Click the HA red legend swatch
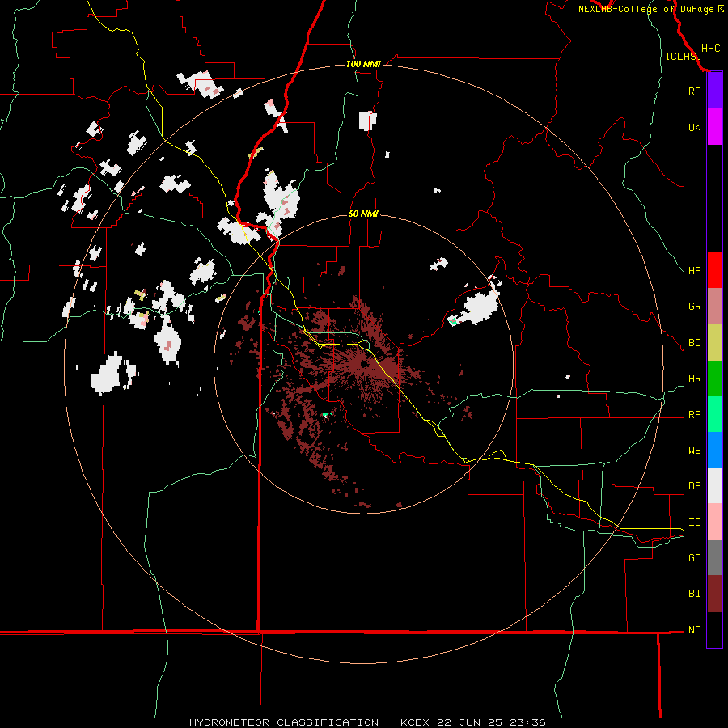 point(714,270)
